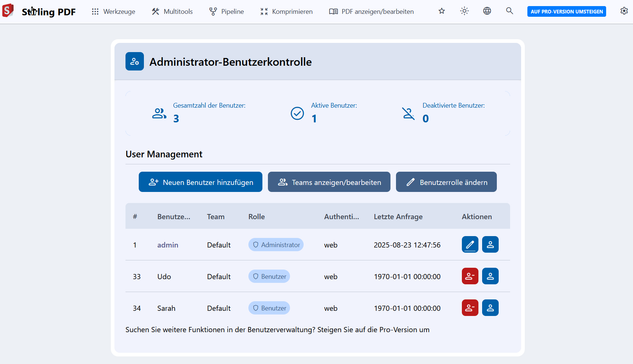
Task: Click the Pro-Version upgrade hint text
Action: pos(277,330)
